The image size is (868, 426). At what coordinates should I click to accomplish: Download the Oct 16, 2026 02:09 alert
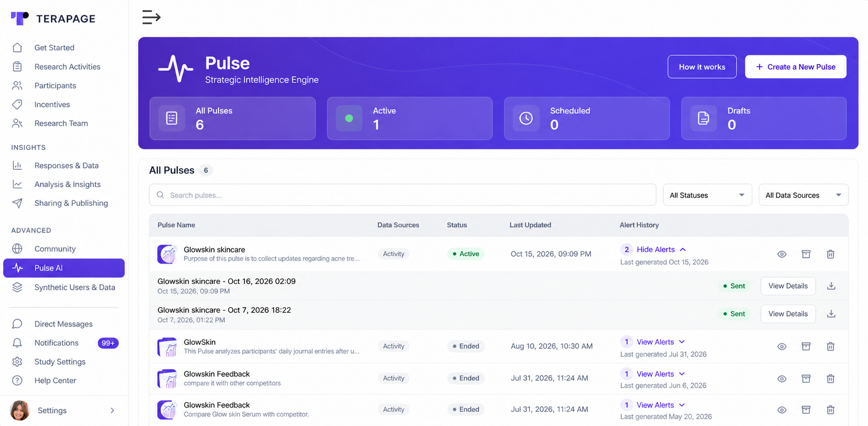(x=831, y=286)
